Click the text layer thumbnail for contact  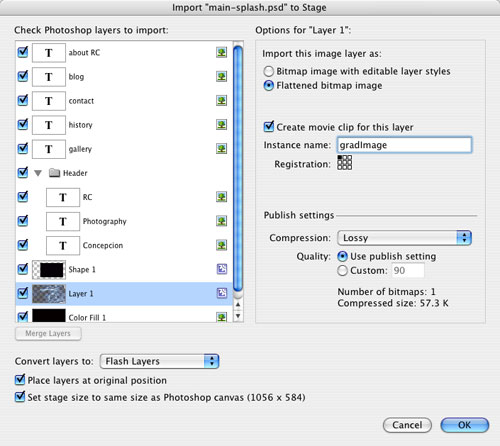click(49, 101)
